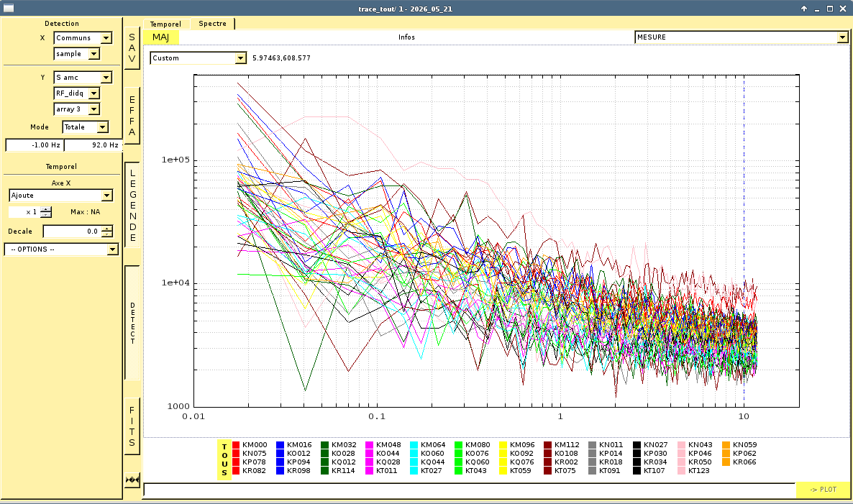Select the KO092 legend entry
The height and width of the screenshot is (504, 853).
click(x=521, y=454)
